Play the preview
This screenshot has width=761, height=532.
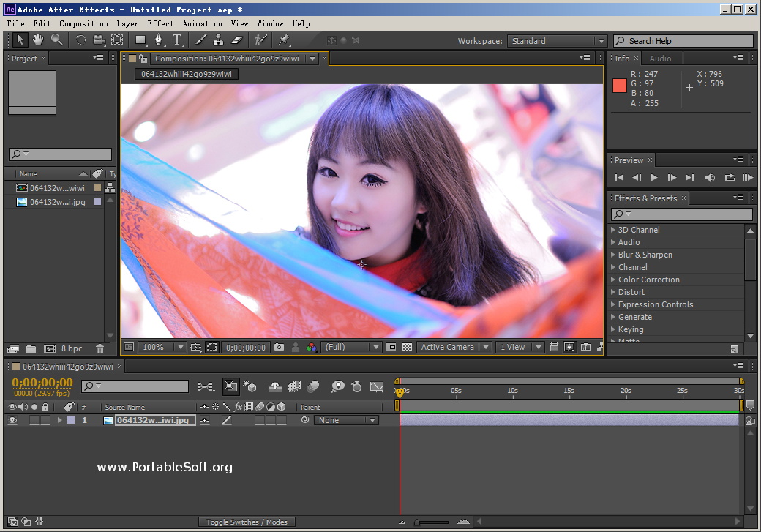pyautogui.click(x=653, y=176)
